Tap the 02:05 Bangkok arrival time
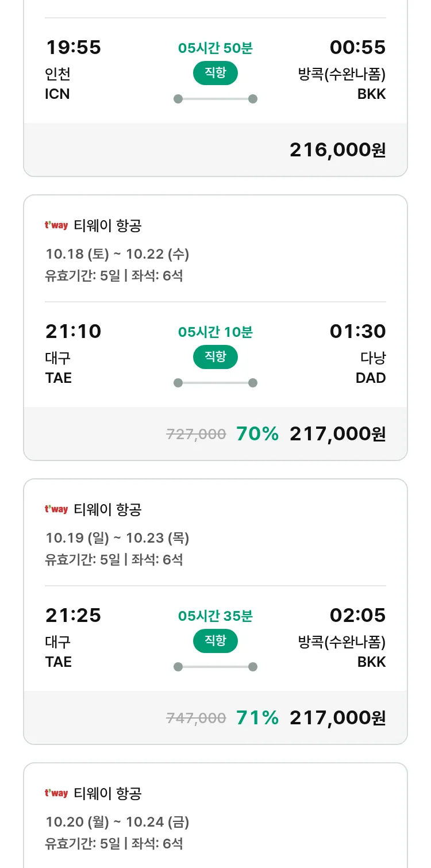 click(357, 615)
